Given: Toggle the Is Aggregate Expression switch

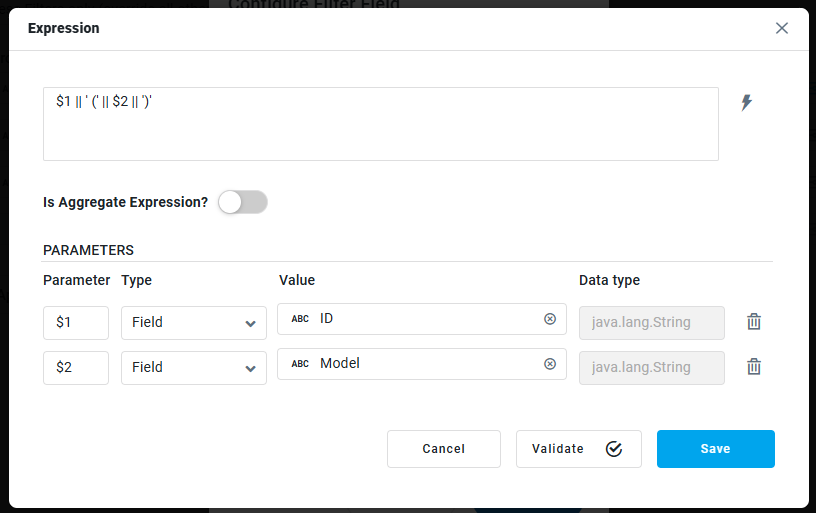Looking at the screenshot, I should click(243, 202).
